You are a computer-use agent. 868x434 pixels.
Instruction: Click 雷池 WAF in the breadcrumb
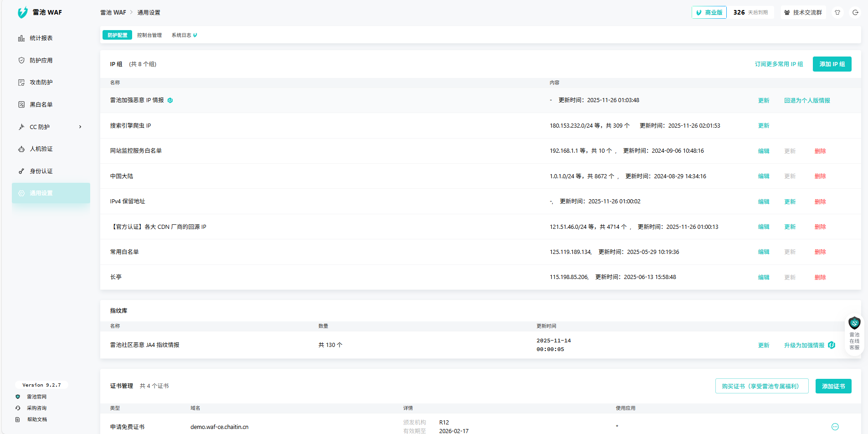click(113, 12)
